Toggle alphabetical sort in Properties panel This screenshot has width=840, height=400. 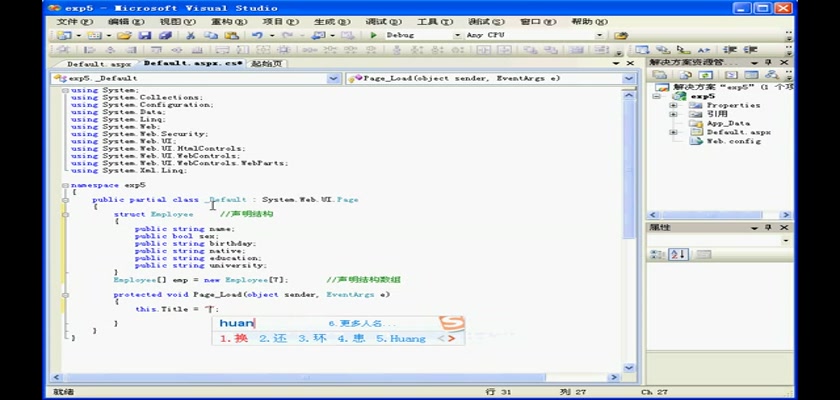678,255
